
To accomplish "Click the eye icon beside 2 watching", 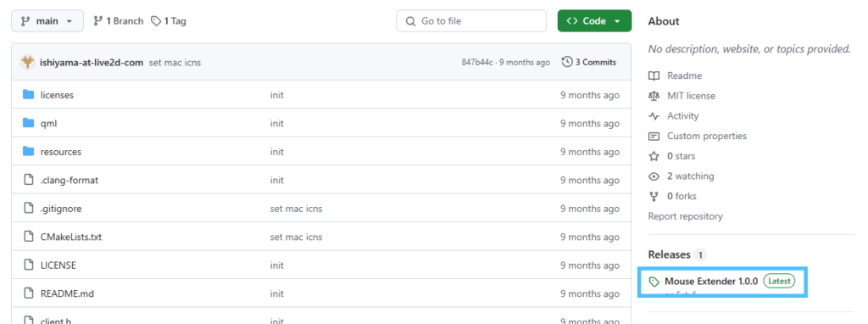I will point(654,176).
